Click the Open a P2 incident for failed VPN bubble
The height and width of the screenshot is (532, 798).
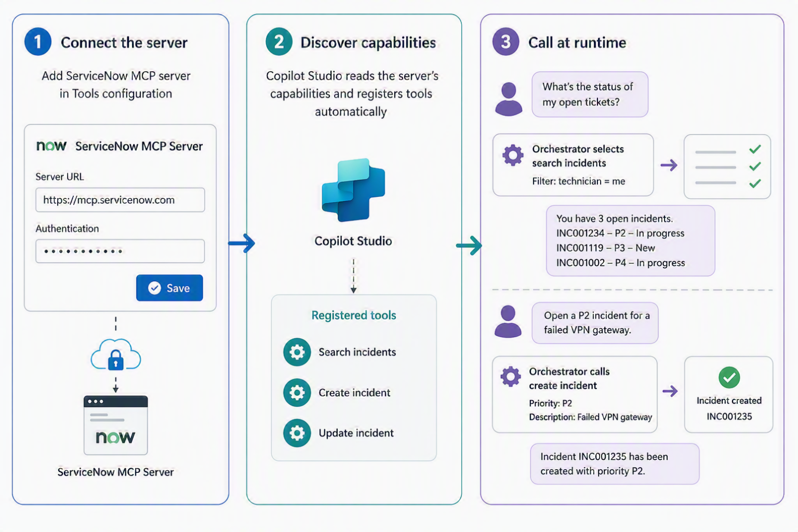tap(595, 323)
